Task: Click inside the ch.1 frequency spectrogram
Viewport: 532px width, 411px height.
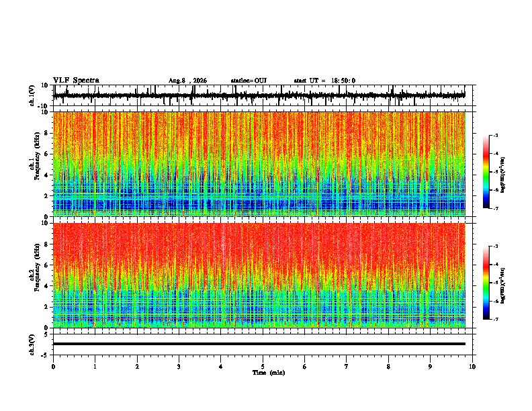Action: tap(259, 164)
